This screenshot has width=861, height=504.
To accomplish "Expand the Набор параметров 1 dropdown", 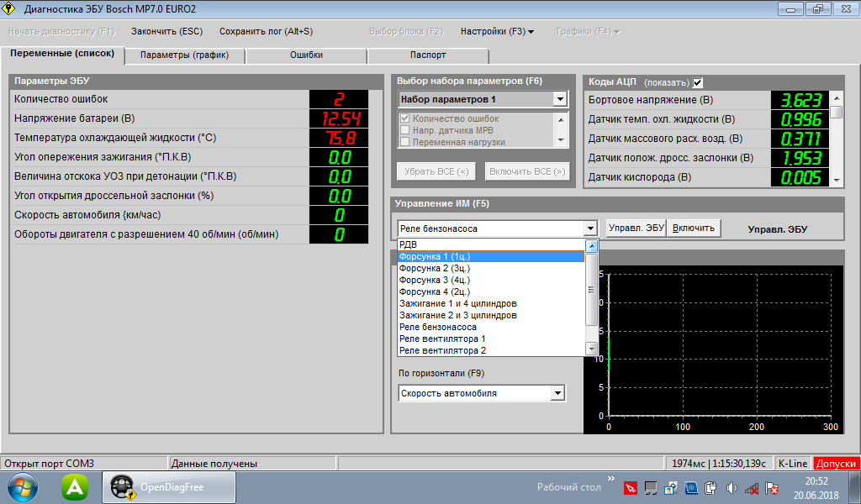I will tap(560, 99).
